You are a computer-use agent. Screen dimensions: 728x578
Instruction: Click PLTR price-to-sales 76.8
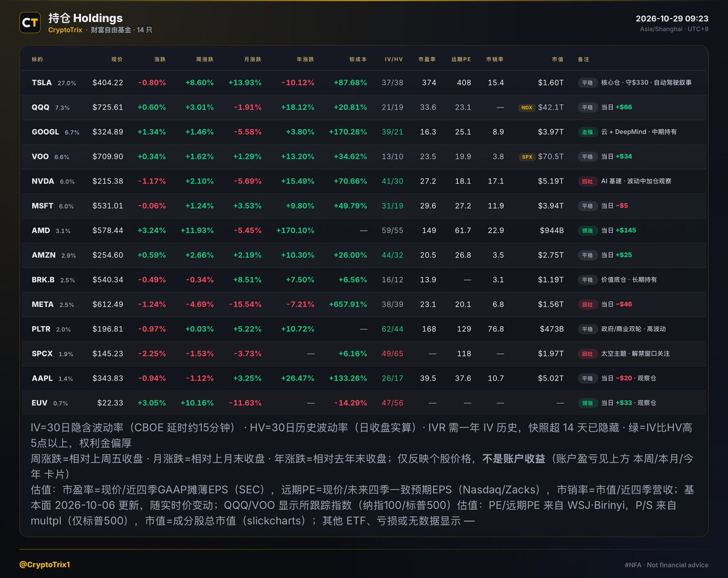(496, 329)
